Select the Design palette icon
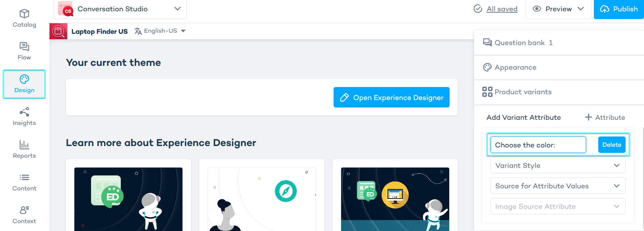This screenshot has height=231, width=644. click(x=24, y=79)
